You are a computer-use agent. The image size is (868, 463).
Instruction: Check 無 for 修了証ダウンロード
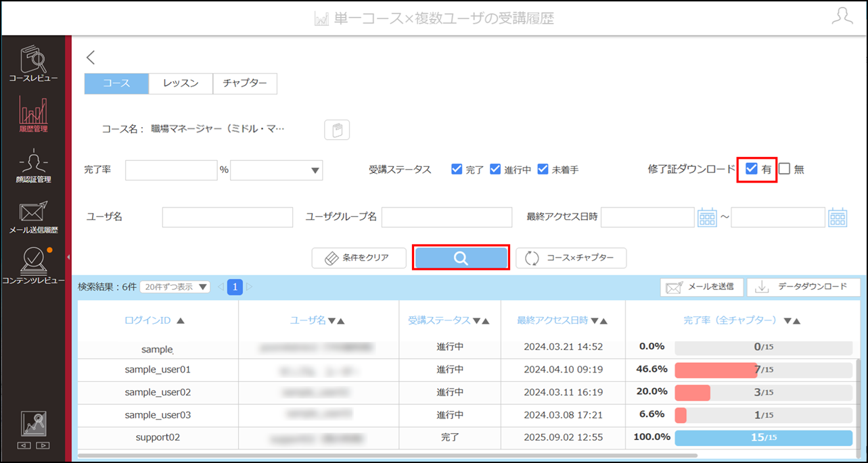784,169
